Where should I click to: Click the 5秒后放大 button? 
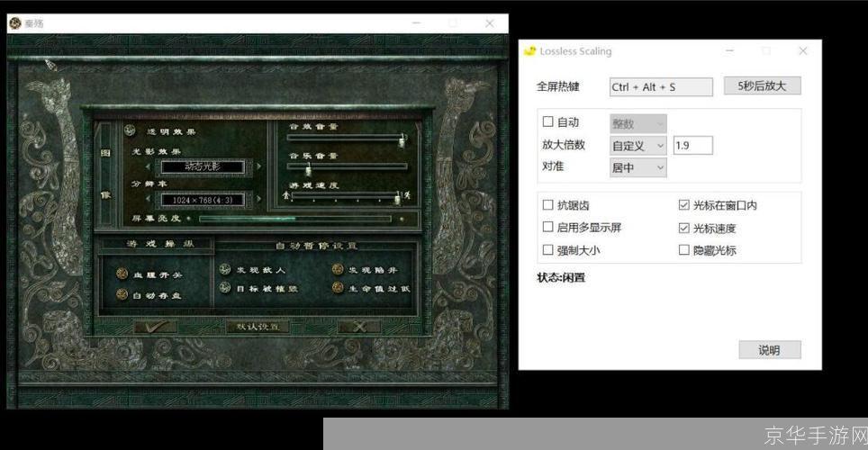763,85
